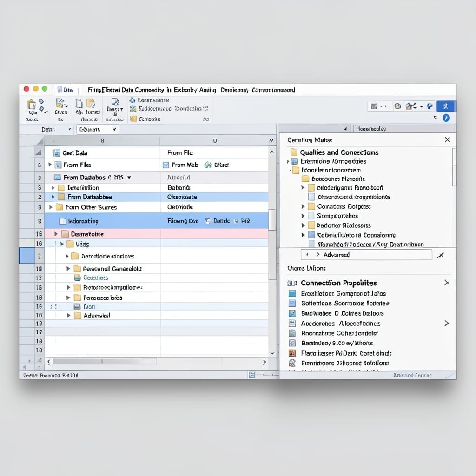
Task: Open the 'E-Oorarк' dropdown
Action: coord(114,129)
